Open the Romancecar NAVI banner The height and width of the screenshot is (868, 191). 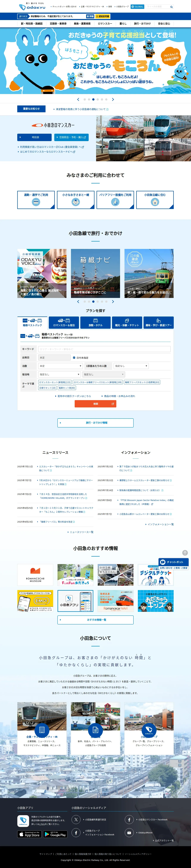click(115, 601)
